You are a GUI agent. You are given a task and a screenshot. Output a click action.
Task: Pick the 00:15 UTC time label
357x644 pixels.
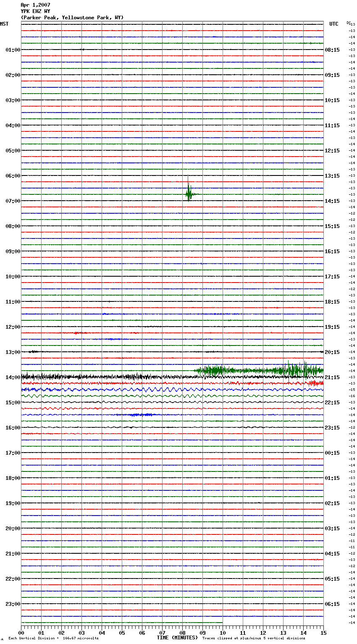tap(332, 453)
